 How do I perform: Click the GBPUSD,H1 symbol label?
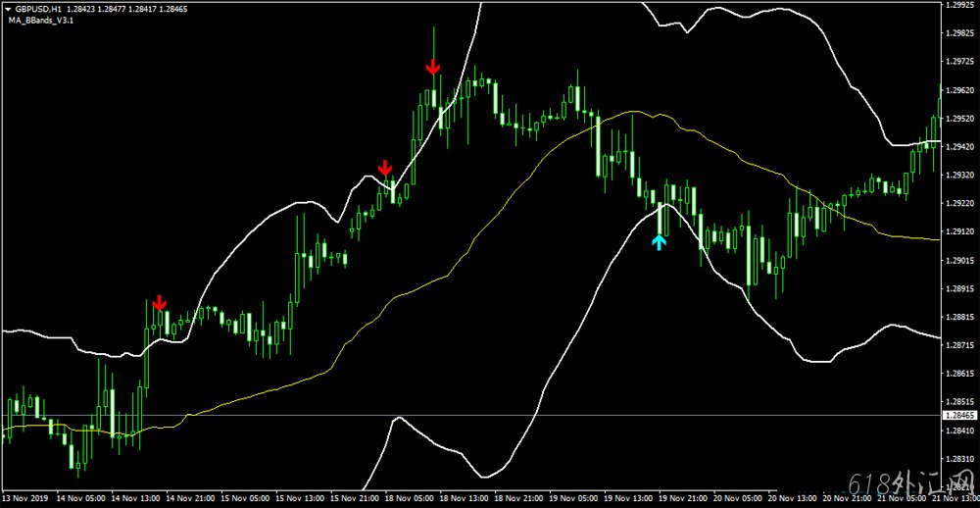(37, 8)
